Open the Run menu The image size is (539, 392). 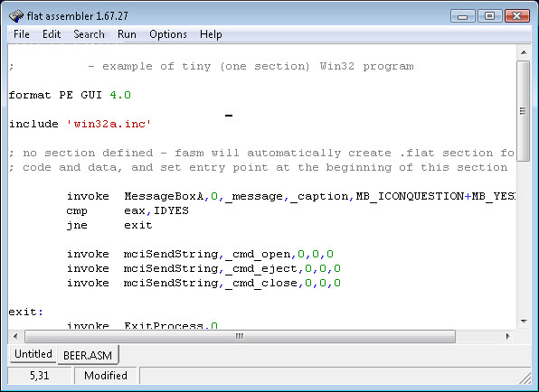point(127,34)
